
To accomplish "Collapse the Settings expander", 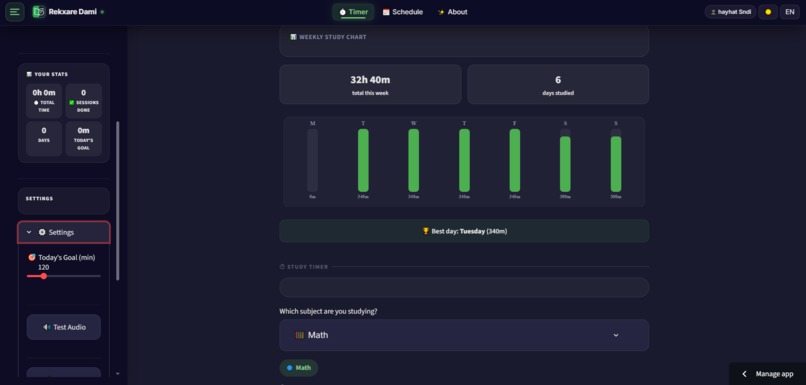I will (64, 232).
